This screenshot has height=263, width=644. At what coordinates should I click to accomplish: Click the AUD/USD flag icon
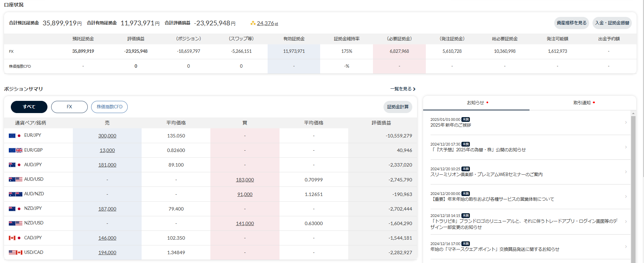[16, 179]
